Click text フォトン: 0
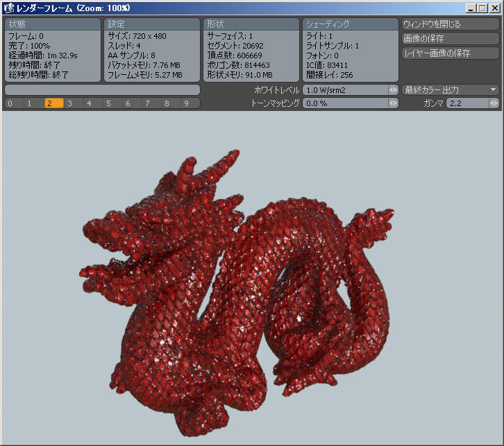 point(322,55)
